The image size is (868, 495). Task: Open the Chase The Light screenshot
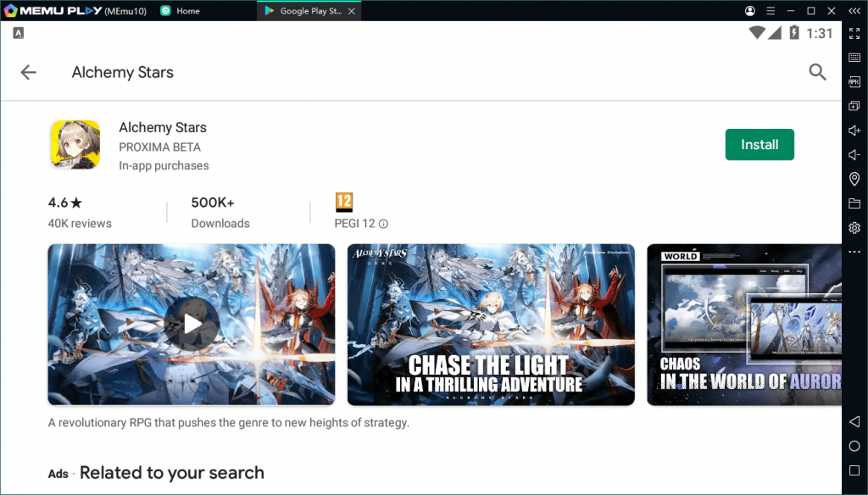tap(490, 324)
